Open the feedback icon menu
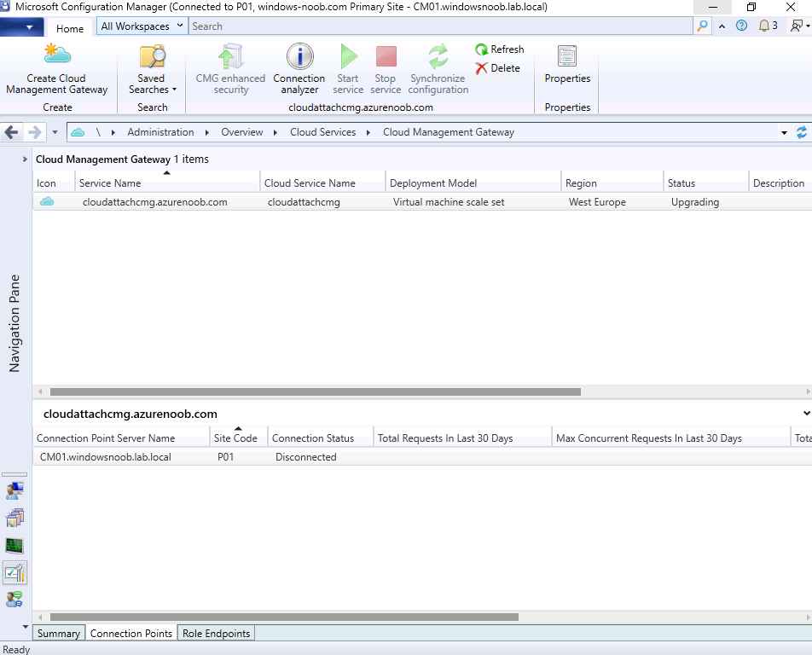This screenshot has height=655, width=812. point(798,26)
